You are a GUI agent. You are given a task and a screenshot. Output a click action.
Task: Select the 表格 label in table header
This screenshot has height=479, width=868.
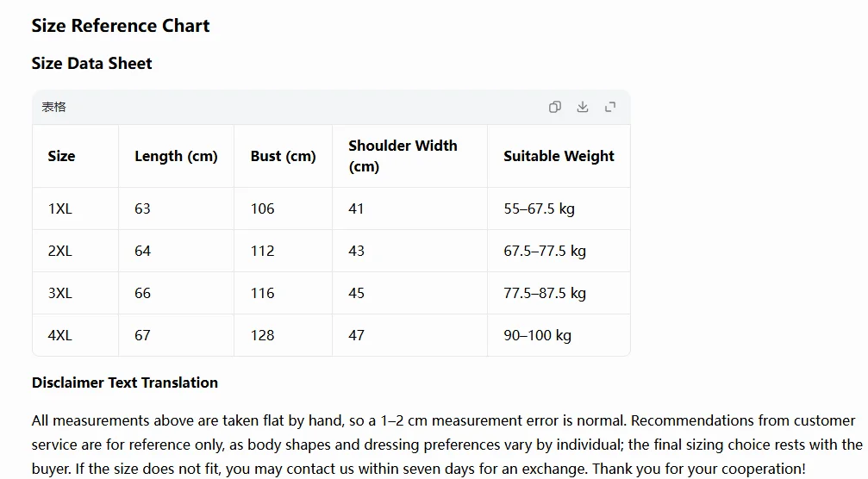pyautogui.click(x=53, y=107)
